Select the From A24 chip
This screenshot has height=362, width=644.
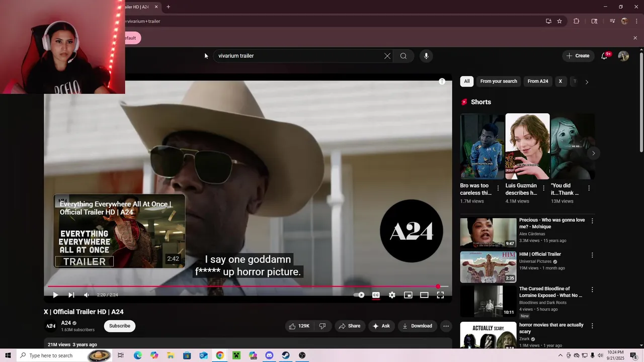(538, 81)
